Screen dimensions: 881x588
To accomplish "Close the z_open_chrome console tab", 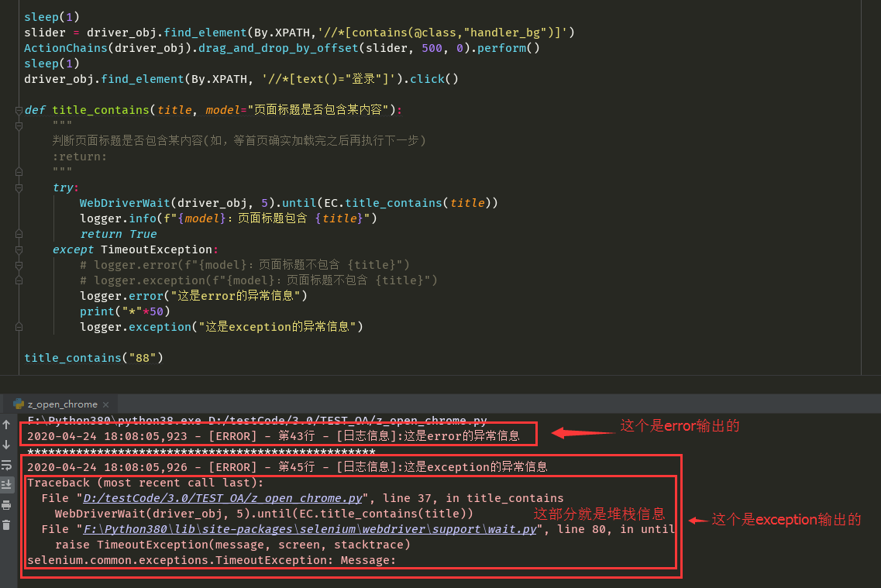I will click(107, 403).
